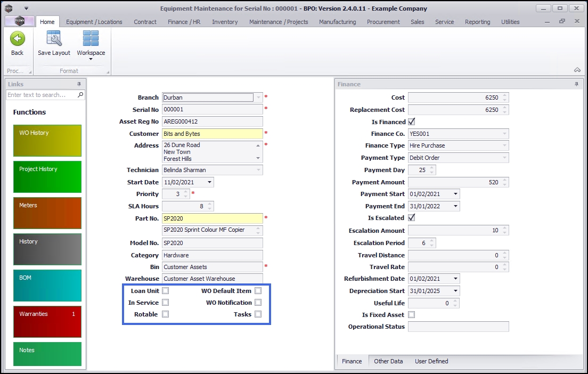Screen dimensions: 588x374
Task: Click the Customer field Bits and Bytes
Action: click(212, 134)
